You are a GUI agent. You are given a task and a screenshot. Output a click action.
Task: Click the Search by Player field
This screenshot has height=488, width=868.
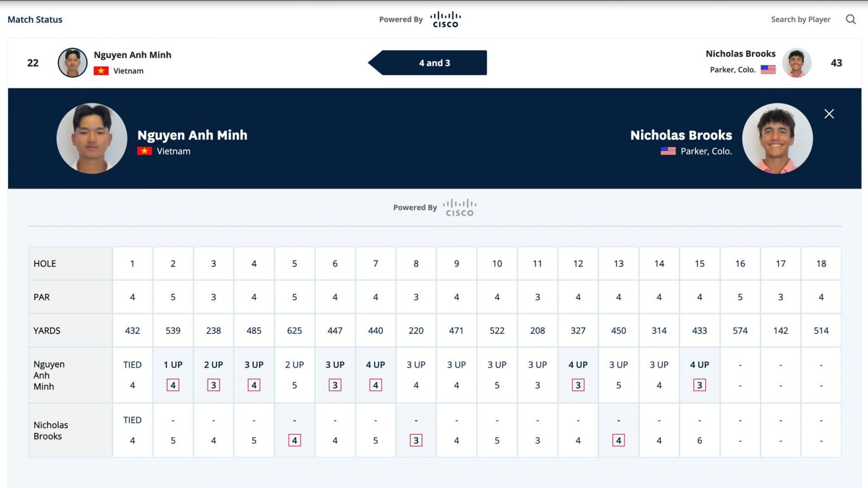(801, 20)
